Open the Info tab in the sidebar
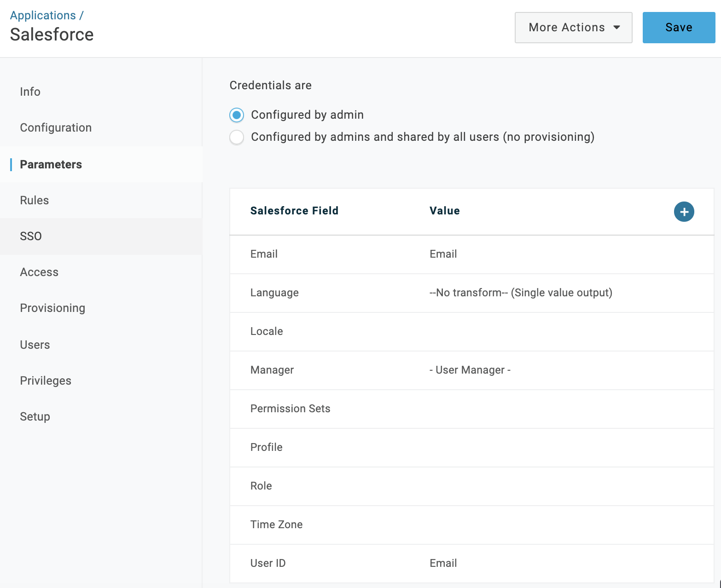The width and height of the screenshot is (721, 588). (101, 92)
